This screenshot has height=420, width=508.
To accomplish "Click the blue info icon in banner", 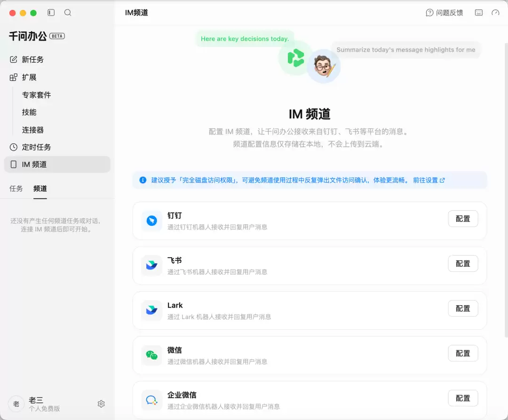I will pos(143,180).
